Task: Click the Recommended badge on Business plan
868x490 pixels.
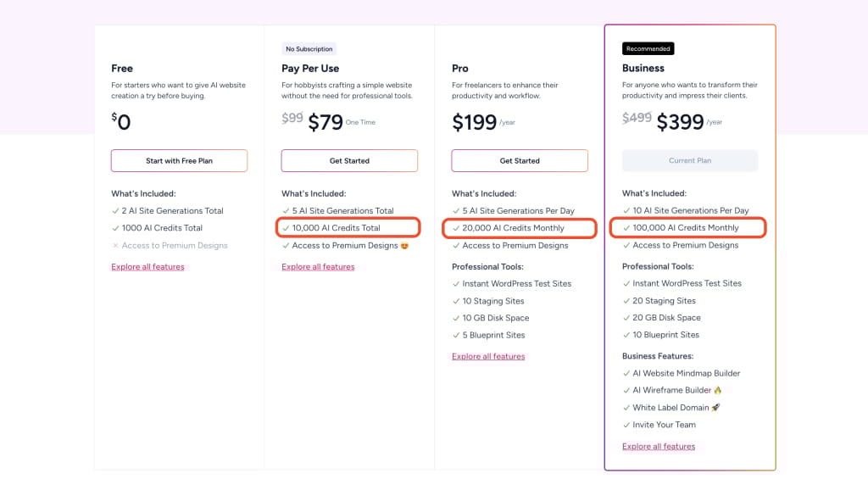Action: coord(648,48)
